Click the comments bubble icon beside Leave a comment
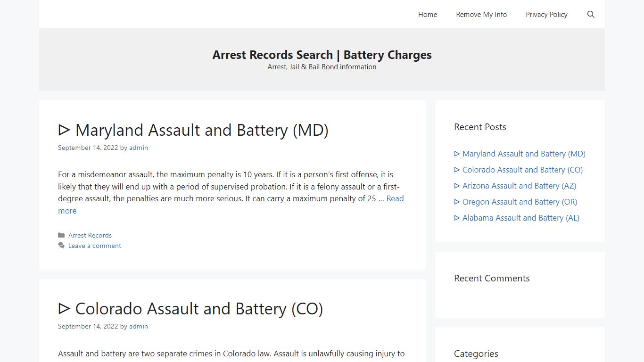This screenshot has height=362, width=644. pyautogui.click(x=61, y=246)
